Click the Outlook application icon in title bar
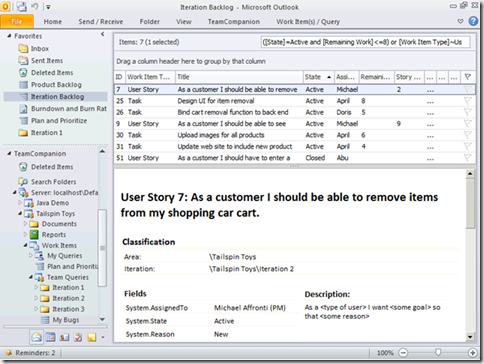This screenshot has height=364, width=484. click(5, 6)
